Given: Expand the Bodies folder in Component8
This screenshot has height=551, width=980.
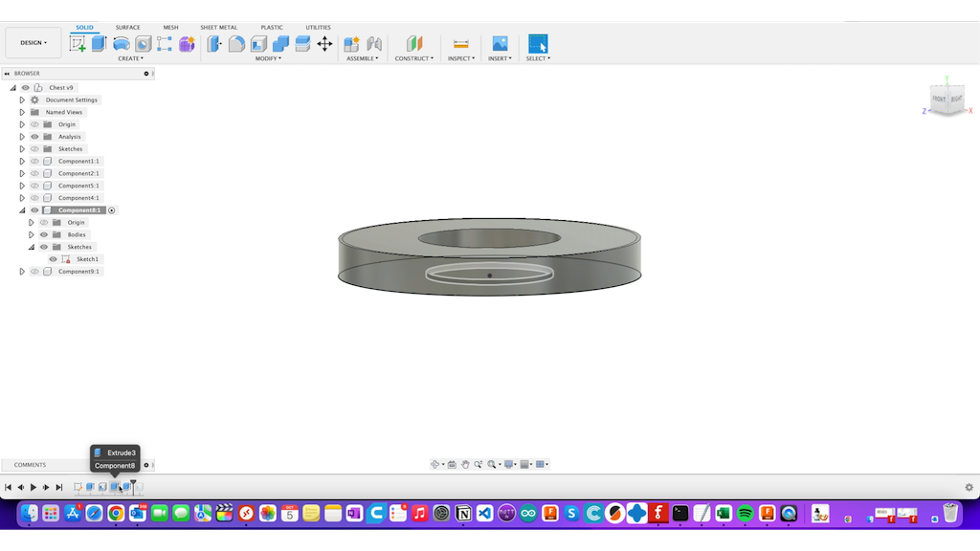Looking at the screenshot, I should coord(32,235).
